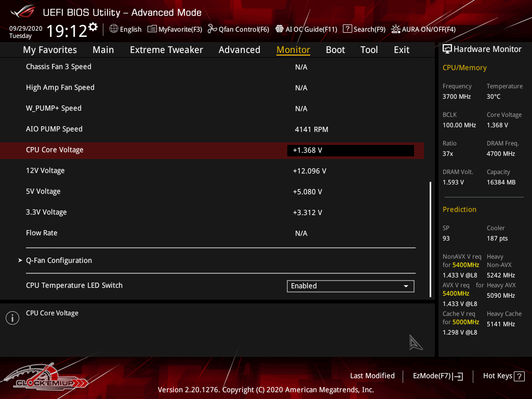The width and height of the screenshot is (532, 399).
Task: Expand the Q-Fan Configuration submenu
Action: coord(59,260)
